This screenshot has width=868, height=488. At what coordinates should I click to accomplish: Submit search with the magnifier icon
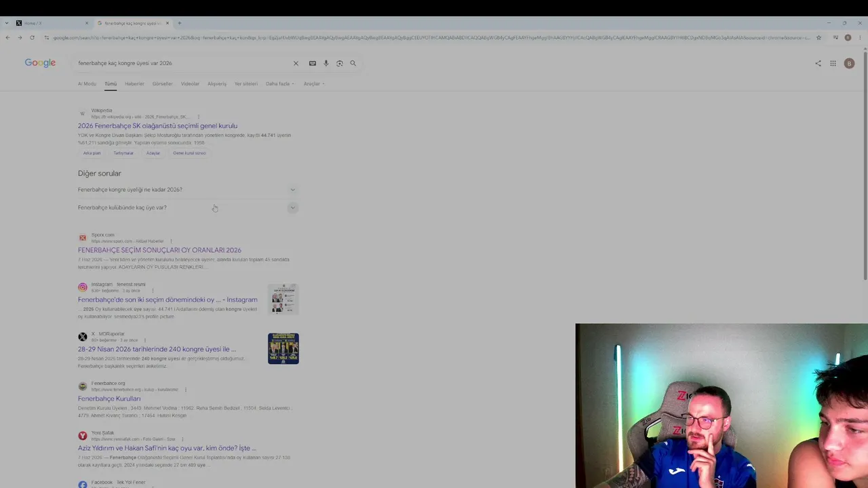353,63
